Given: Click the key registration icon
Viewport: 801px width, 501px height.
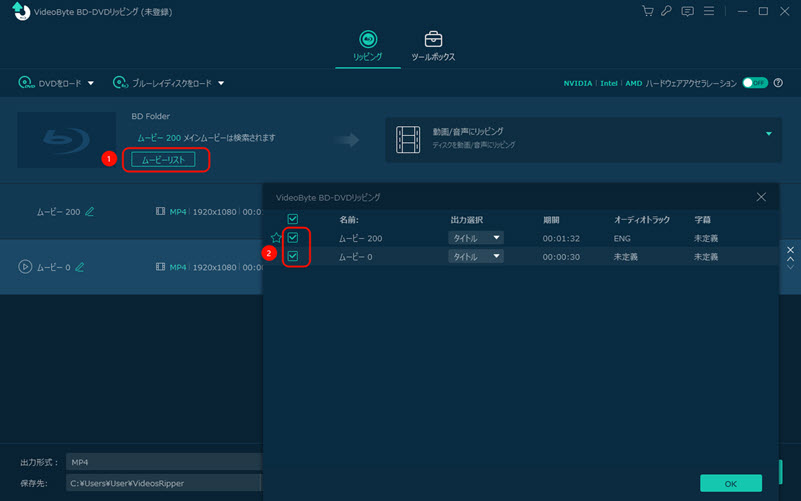Looking at the screenshot, I should [x=666, y=11].
